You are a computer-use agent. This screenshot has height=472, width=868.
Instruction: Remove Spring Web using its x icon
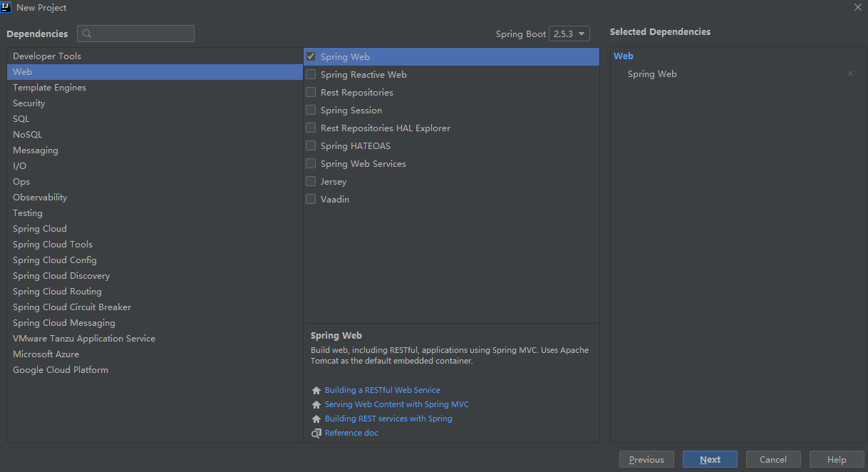click(x=849, y=74)
